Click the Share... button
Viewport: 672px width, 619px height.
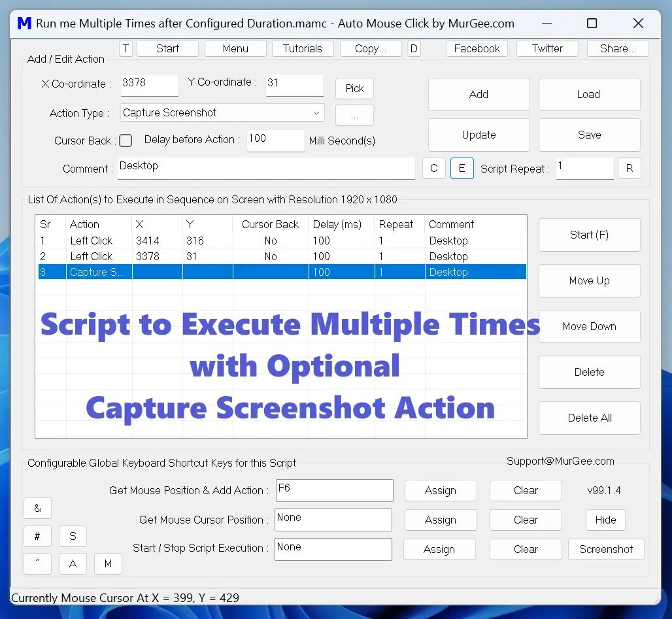coord(618,48)
